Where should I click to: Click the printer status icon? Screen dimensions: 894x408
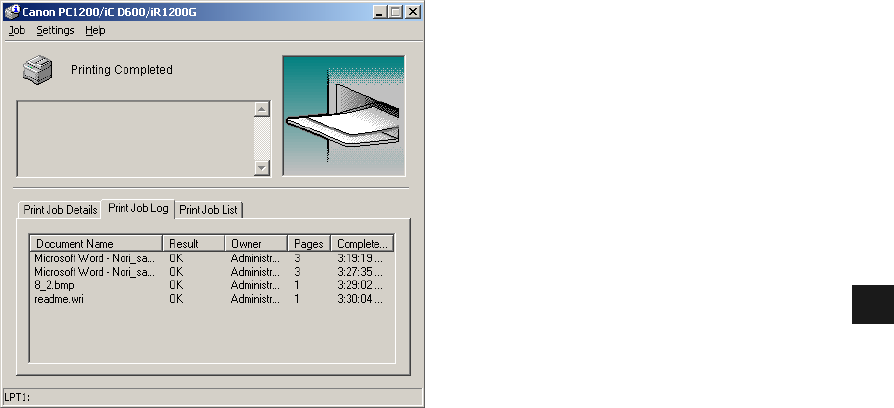point(38,70)
